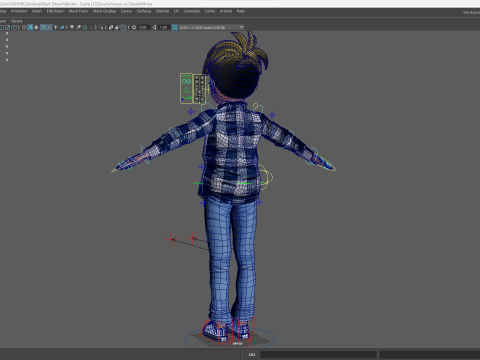Click the MEL command line input
This screenshot has width=480, height=360.
[x=318, y=355]
